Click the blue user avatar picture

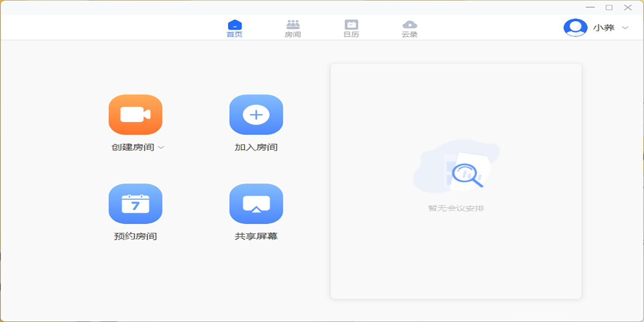575,28
